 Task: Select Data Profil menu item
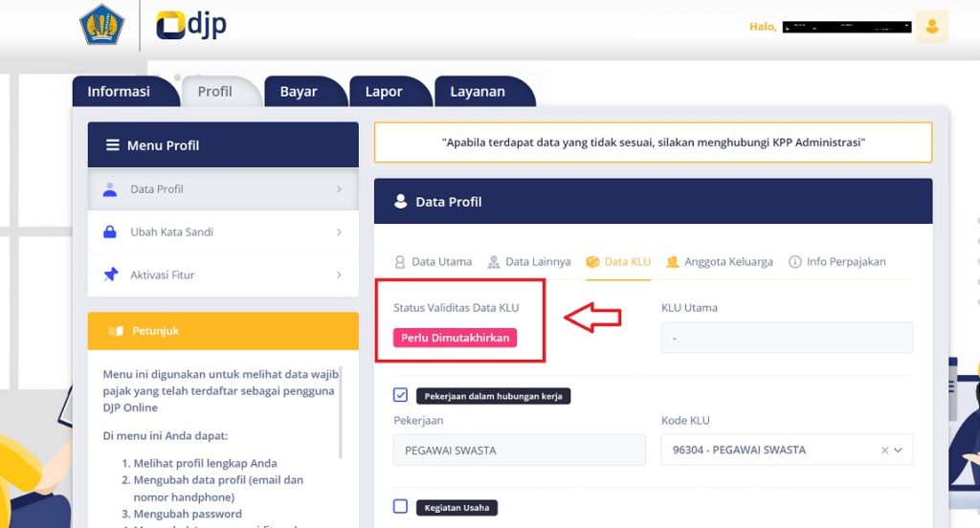tap(223, 189)
